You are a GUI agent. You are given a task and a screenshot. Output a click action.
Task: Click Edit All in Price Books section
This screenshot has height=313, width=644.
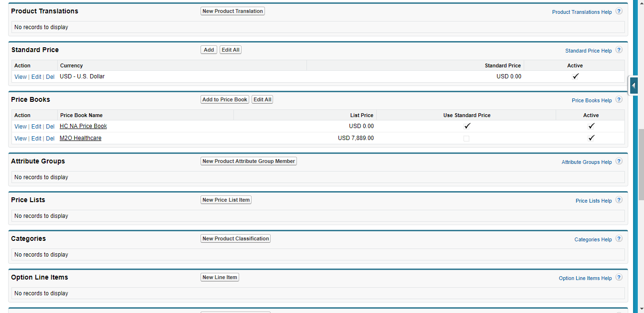tap(263, 99)
